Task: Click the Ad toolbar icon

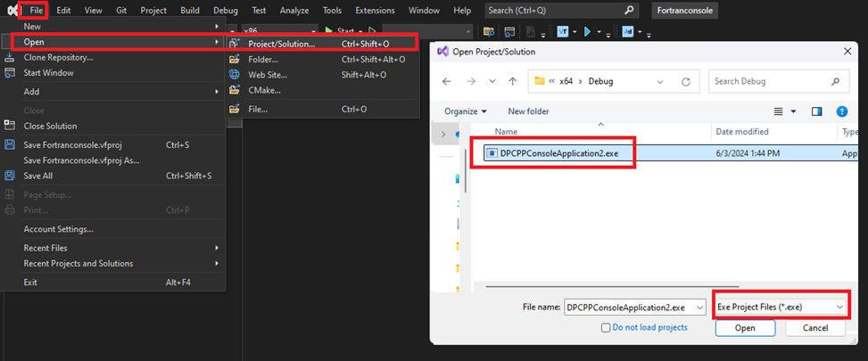Action: coord(628,31)
